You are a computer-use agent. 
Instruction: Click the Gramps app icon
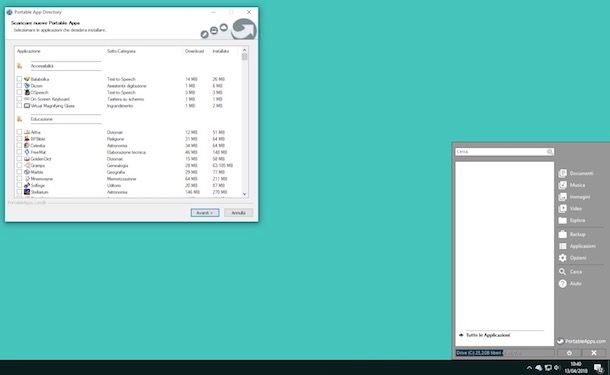[x=27, y=165]
